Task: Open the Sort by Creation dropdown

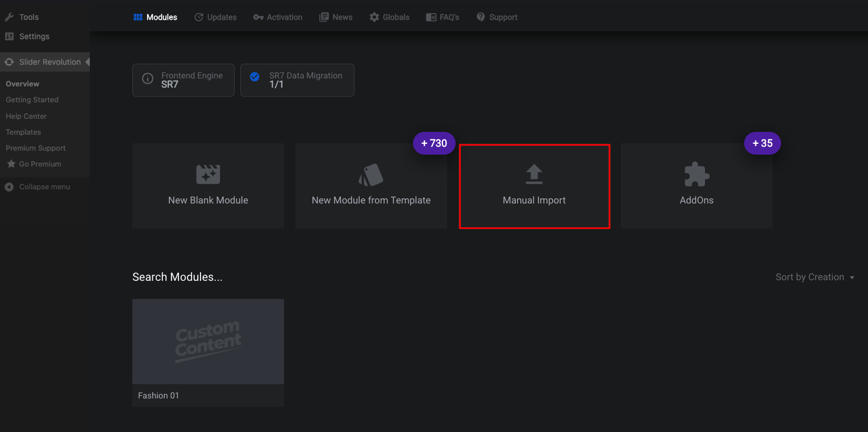Action: 815,277
